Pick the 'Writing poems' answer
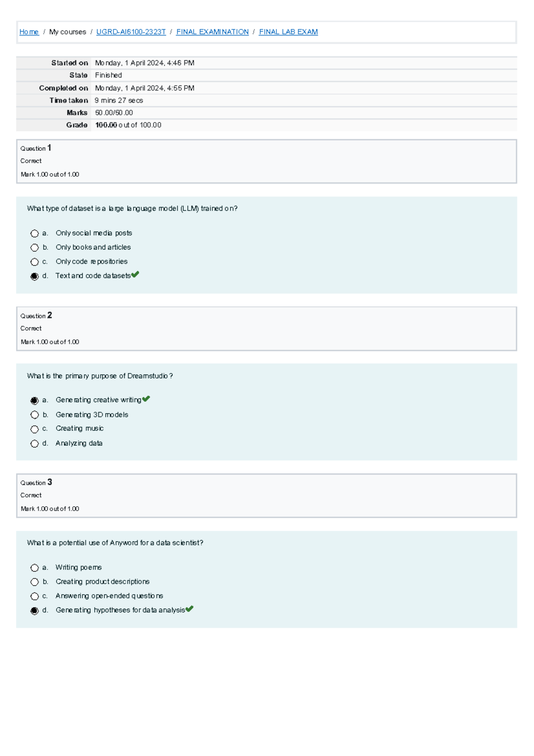Screen dimensions: 534x756 point(35,567)
